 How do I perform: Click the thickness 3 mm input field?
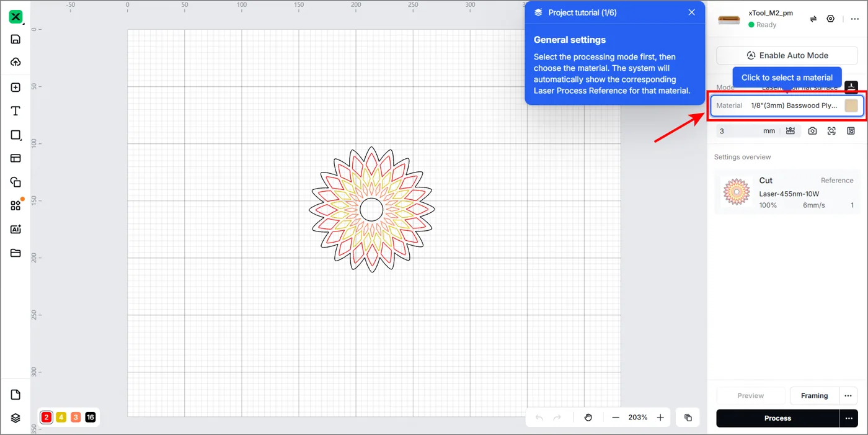pos(747,131)
